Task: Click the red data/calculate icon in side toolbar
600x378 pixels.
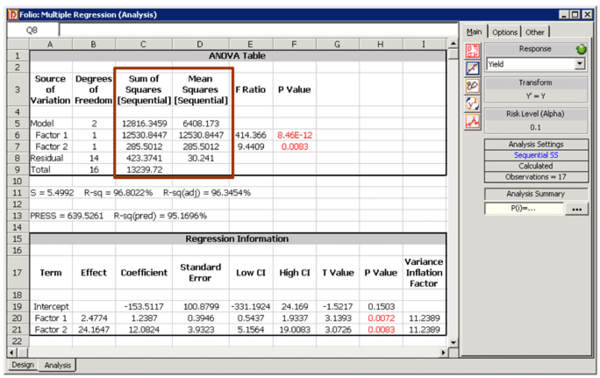Action: [x=473, y=51]
